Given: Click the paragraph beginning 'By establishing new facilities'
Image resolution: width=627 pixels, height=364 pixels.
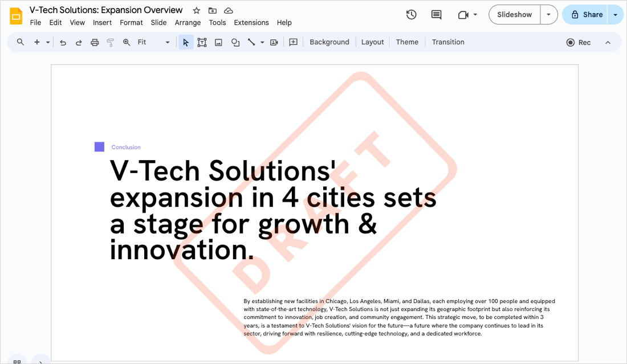Looking at the screenshot, I should [x=399, y=317].
